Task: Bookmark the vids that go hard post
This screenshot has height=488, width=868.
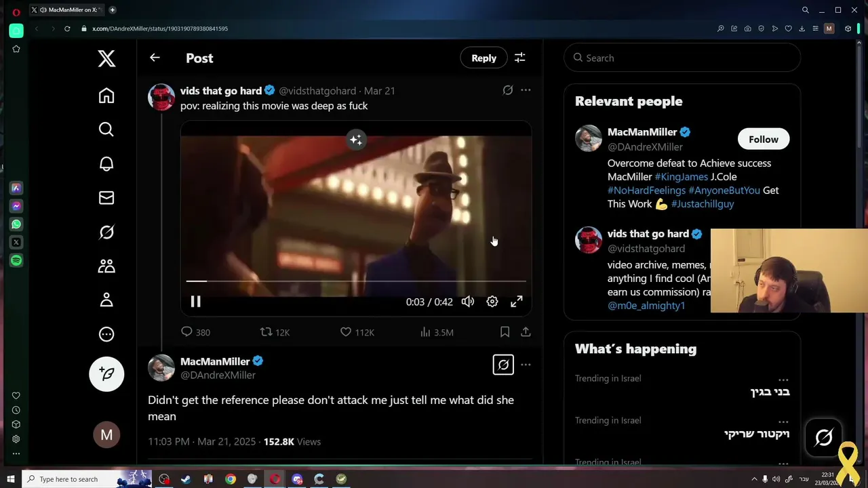Action: click(505, 332)
